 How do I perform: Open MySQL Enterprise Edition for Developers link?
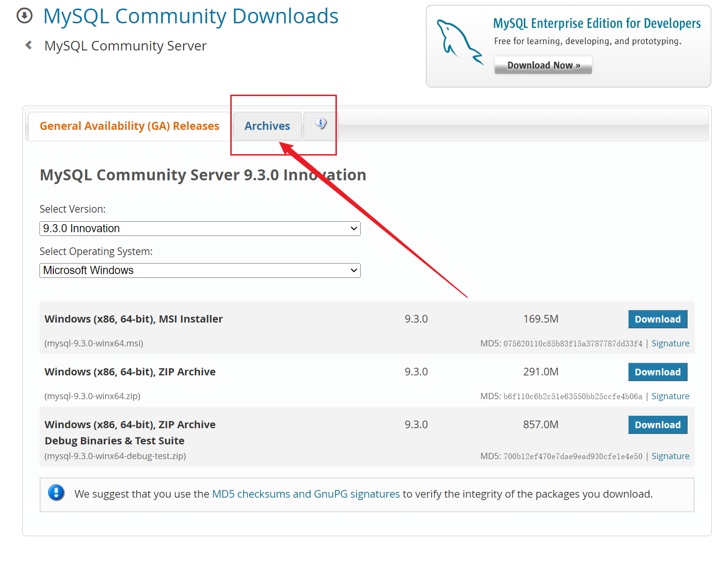click(597, 23)
